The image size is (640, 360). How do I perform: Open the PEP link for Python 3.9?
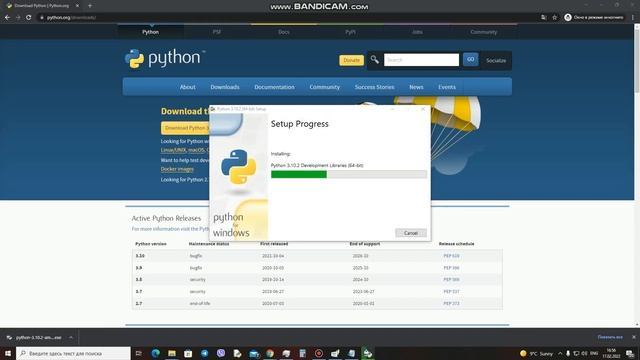coord(451,268)
